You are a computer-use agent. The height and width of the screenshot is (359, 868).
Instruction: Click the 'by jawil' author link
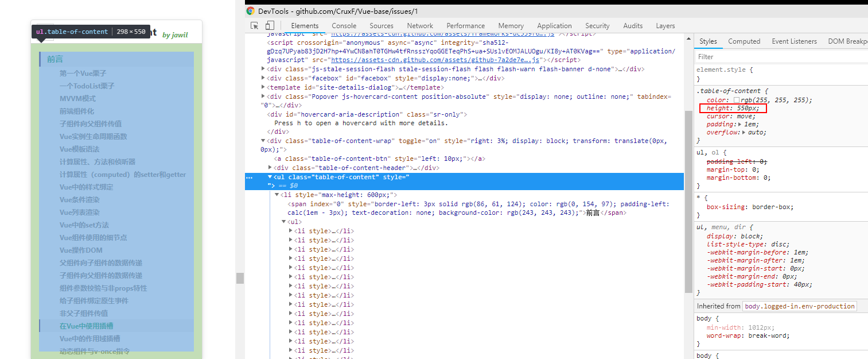coord(175,35)
